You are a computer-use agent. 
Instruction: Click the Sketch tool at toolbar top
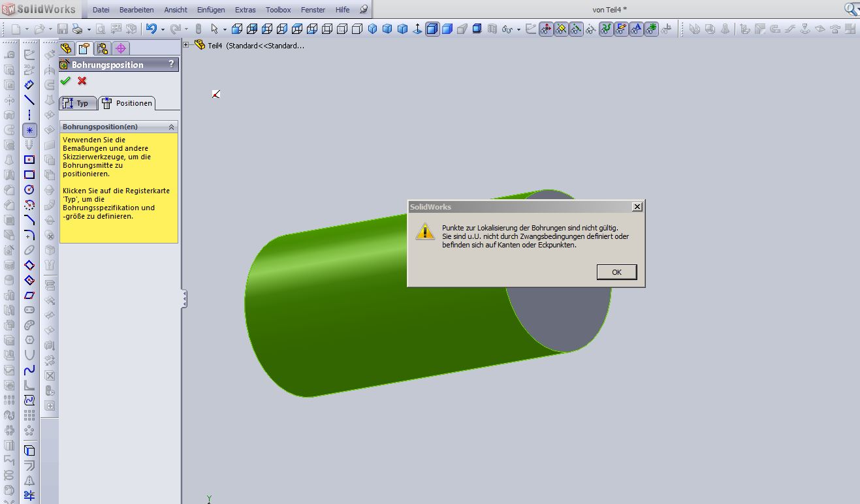29,55
